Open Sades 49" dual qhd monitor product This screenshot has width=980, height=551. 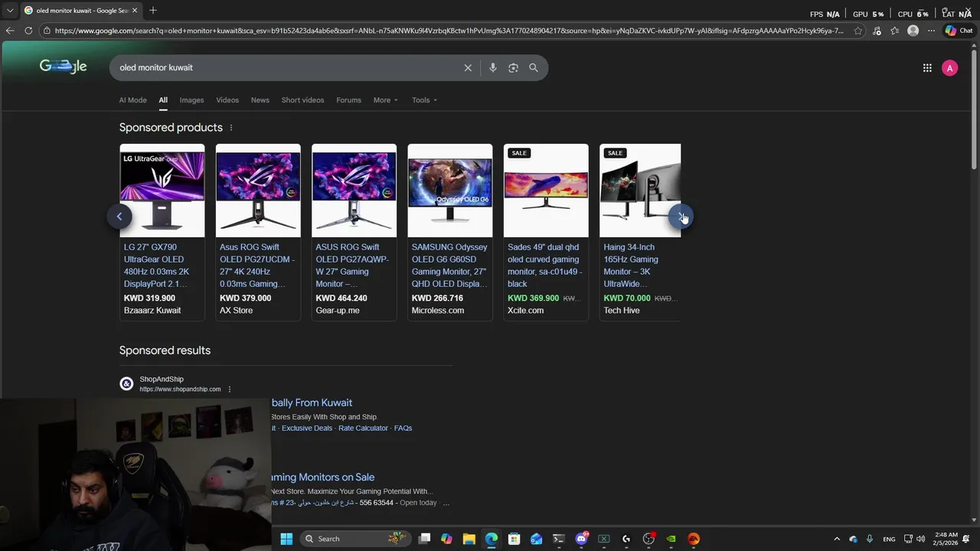click(545, 266)
